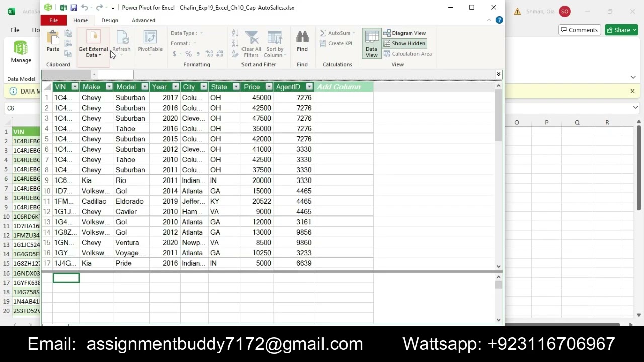Click the formula bar input field
This screenshot has width=644, height=362.
pos(313,75)
